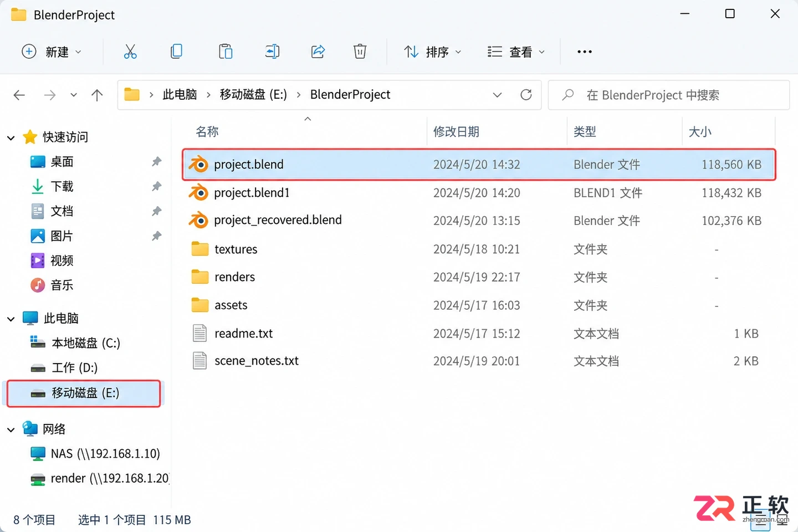
Task: Click the pin icon next to 桌面
Action: 157,161
